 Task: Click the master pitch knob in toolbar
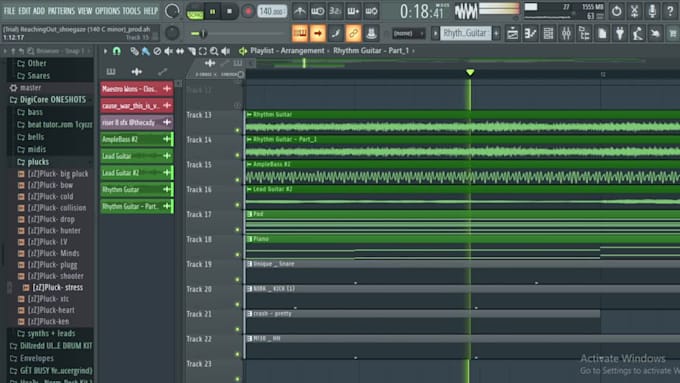click(172, 33)
